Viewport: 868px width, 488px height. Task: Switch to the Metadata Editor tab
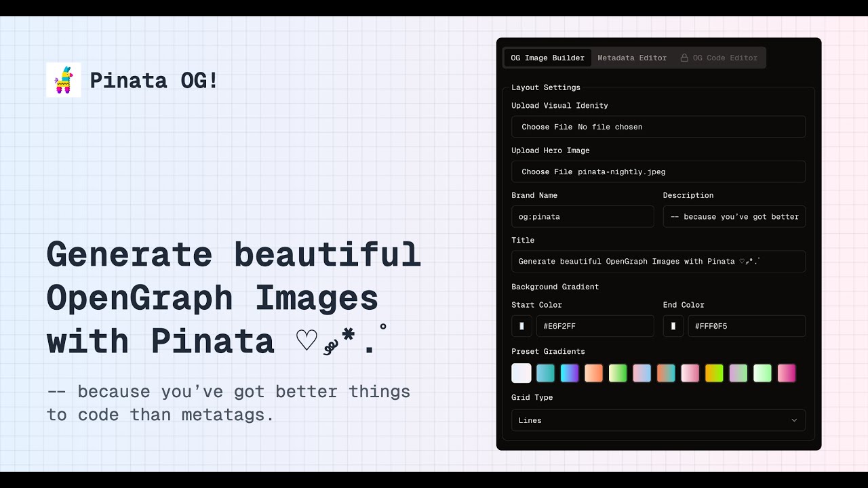(x=632, y=58)
